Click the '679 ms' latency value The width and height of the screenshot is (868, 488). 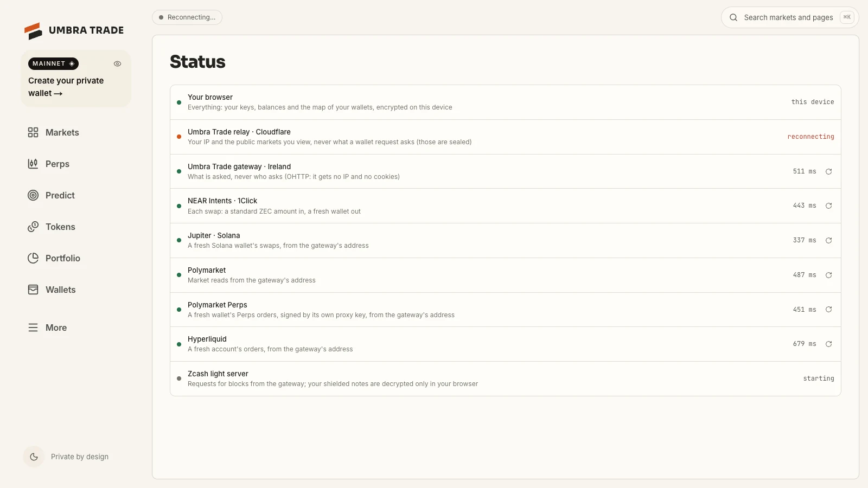tap(805, 344)
